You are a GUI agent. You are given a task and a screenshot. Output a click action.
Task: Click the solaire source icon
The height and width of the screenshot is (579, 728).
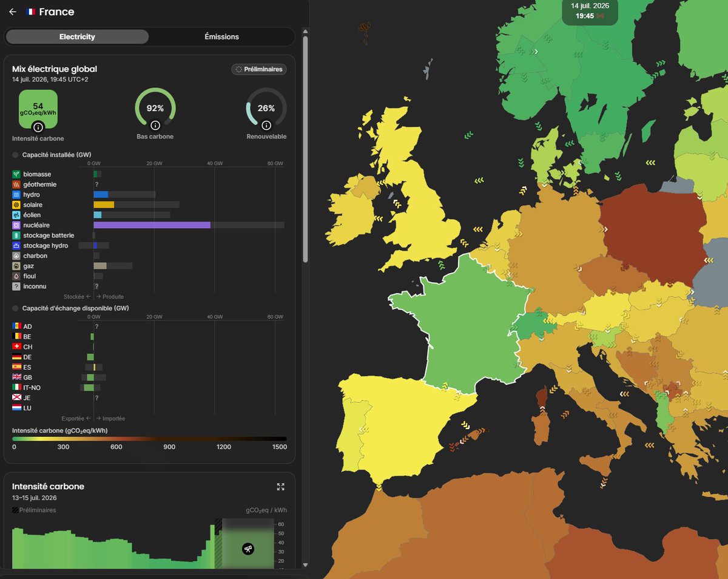tap(16, 205)
